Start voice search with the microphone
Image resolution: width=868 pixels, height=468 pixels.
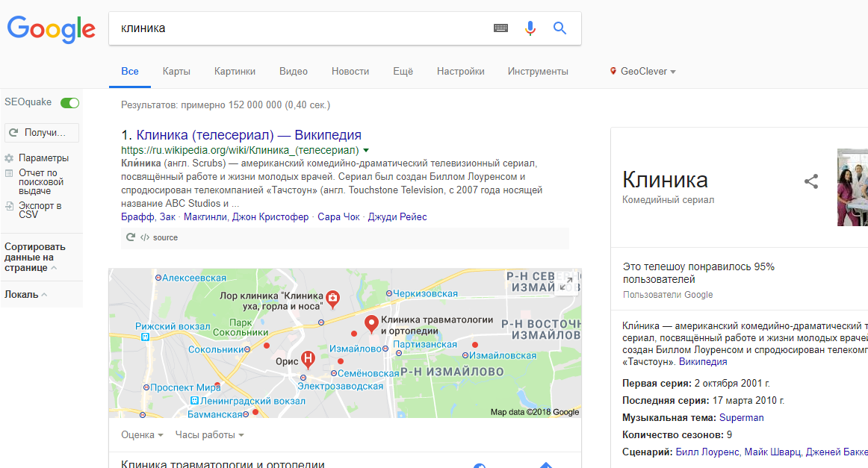click(x=530, y=28)
